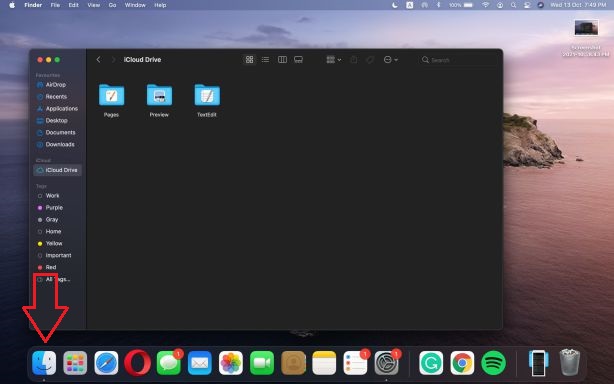
Task: Open System Preferences from the Dock
Action: click(387, 363)
